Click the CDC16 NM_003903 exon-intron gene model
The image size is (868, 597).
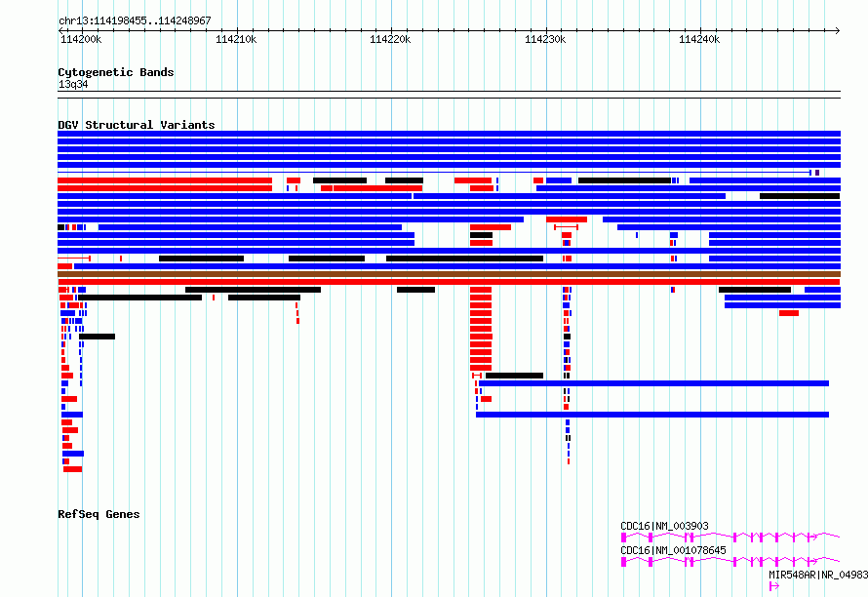pyautogui.click(x=730, y=537)
